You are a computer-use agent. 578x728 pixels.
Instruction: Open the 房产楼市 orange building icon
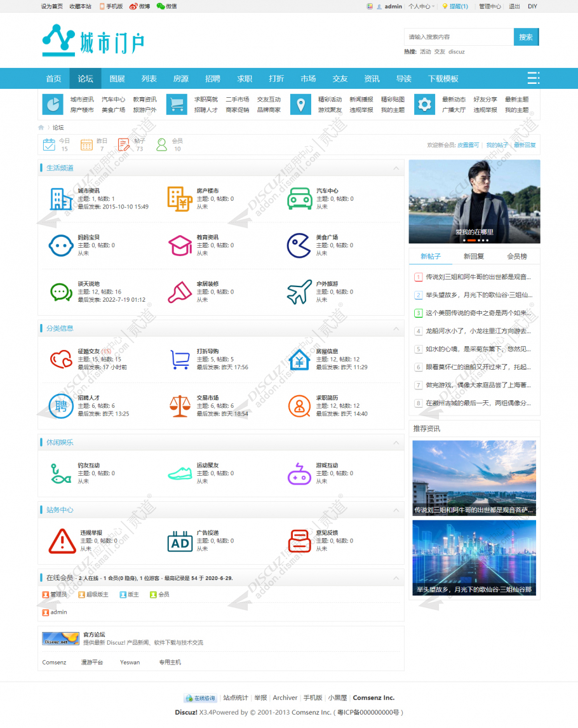point(180,199)
